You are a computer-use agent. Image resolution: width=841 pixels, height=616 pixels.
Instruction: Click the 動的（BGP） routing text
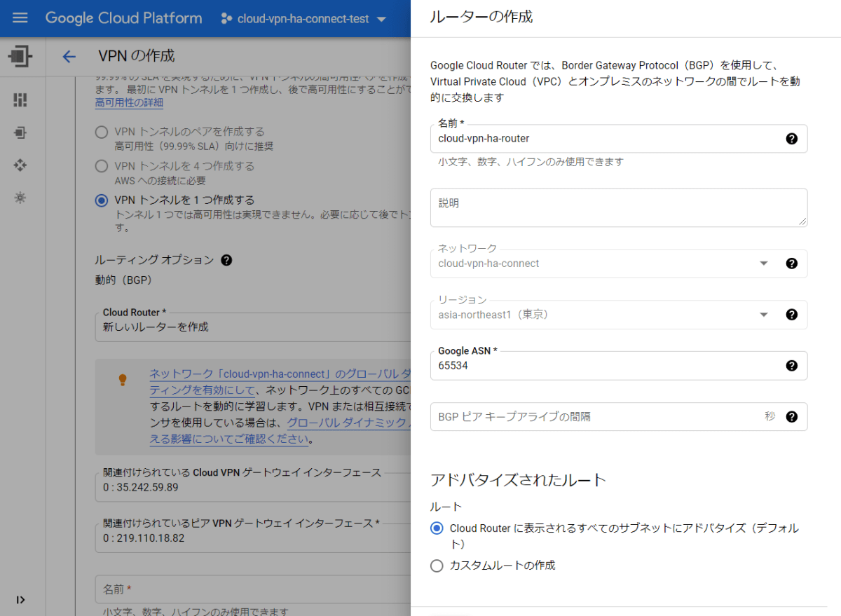[123, 280]
